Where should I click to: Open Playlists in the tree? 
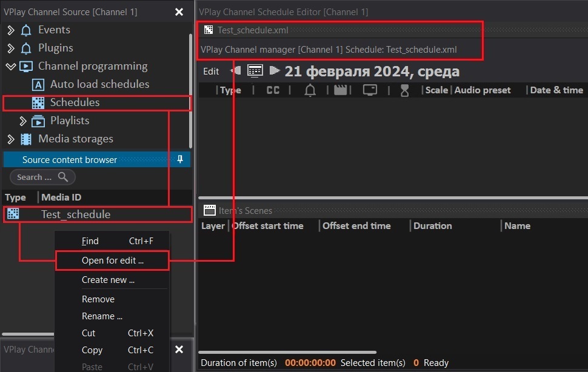(x=70, y=121)
